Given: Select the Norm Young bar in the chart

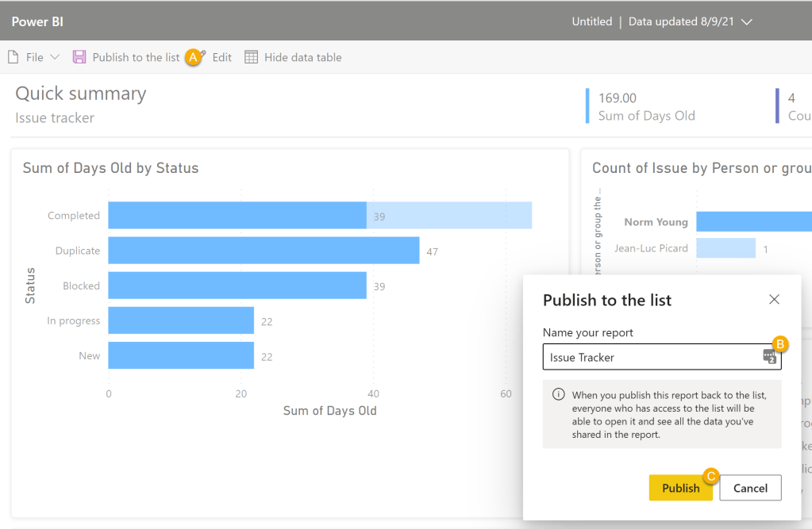Looking at the screenshot, I should (x=754, y=221).
